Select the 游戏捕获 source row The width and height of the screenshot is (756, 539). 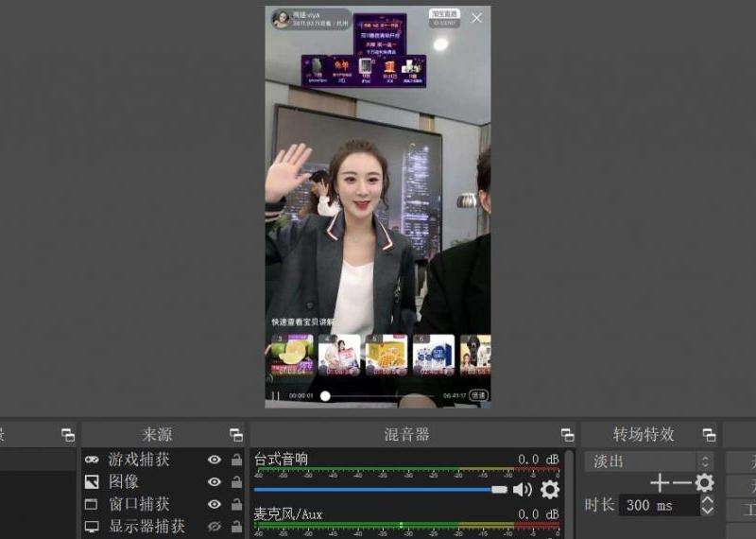(163, 460)
